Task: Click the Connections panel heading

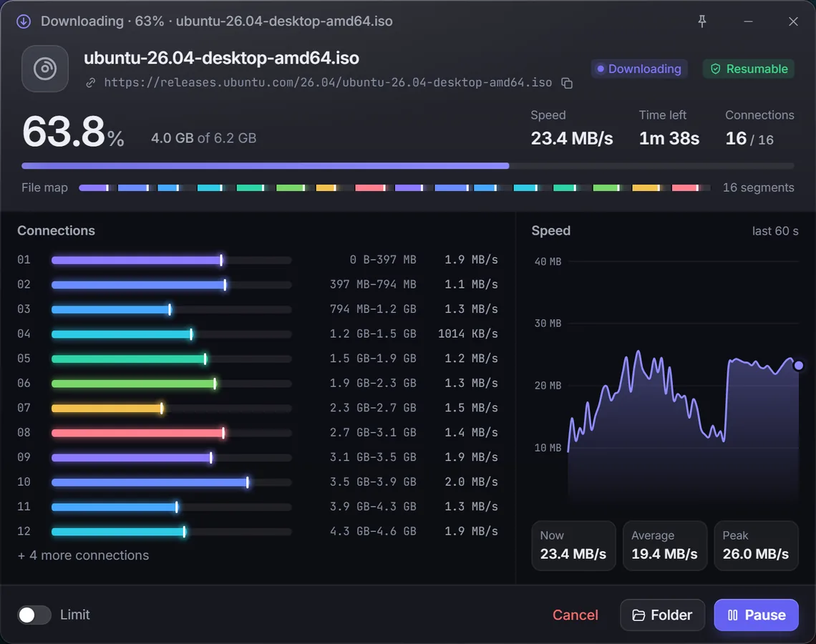Action: pyautogui.click(x=57, y=230)
